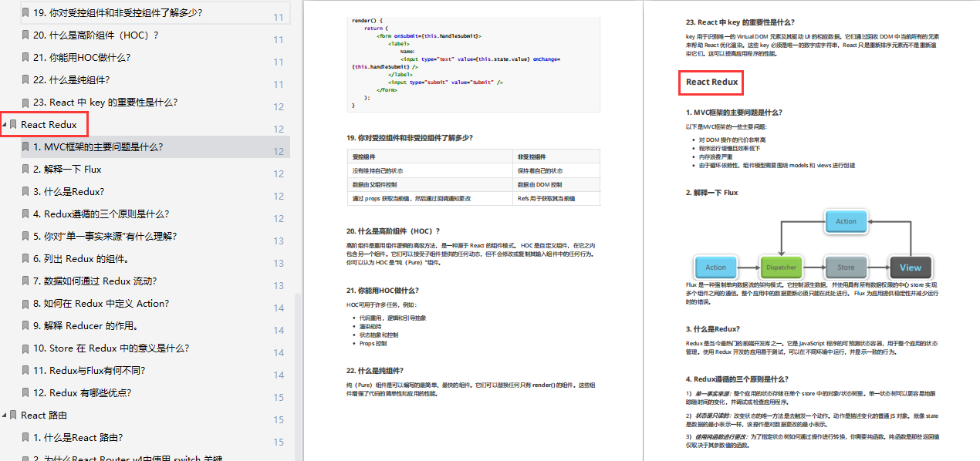Click the gray Store box in Flux diagram

pyautogui.click(x=846, y=268)
